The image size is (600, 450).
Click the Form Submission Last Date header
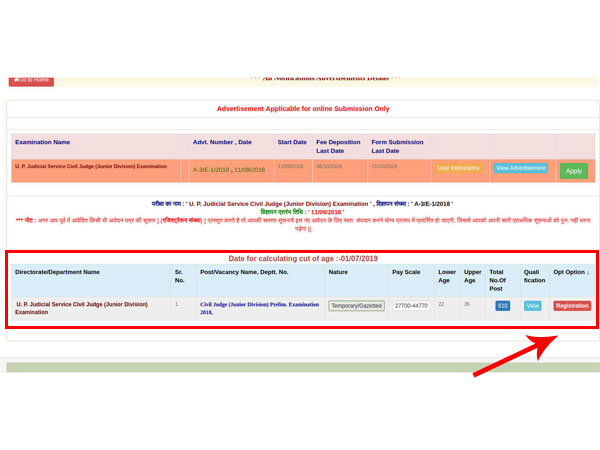coord(397,147)
